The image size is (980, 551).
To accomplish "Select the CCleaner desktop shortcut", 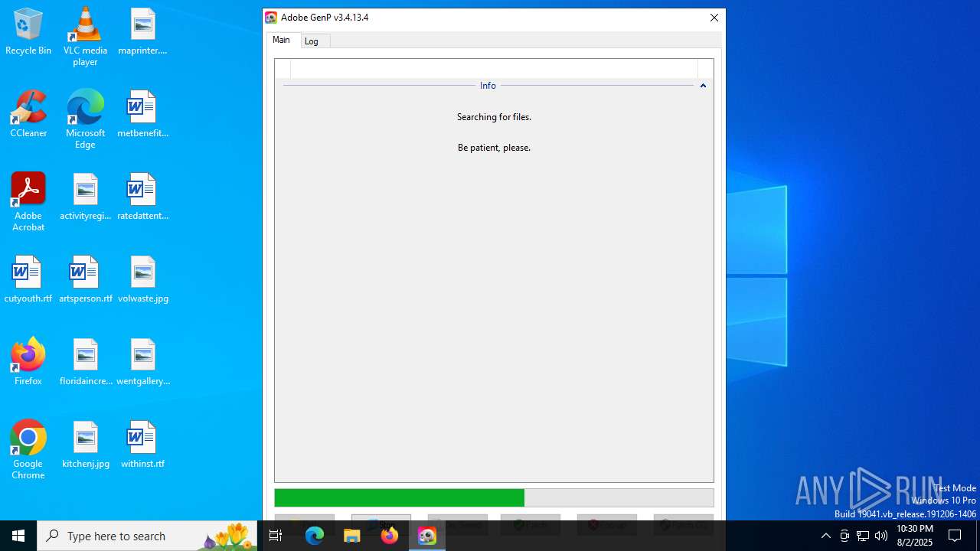I will point(28,115).
